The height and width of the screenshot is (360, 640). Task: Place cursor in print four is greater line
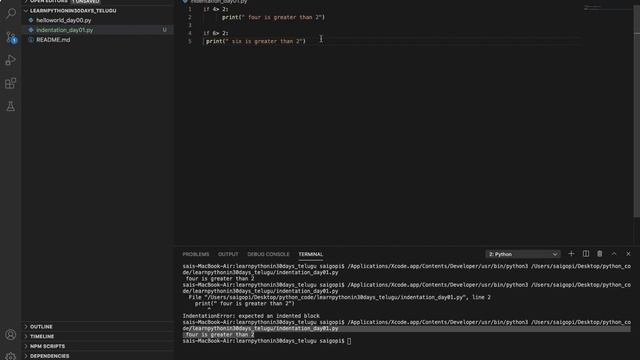pyautogui.click(x=273, y=17)
